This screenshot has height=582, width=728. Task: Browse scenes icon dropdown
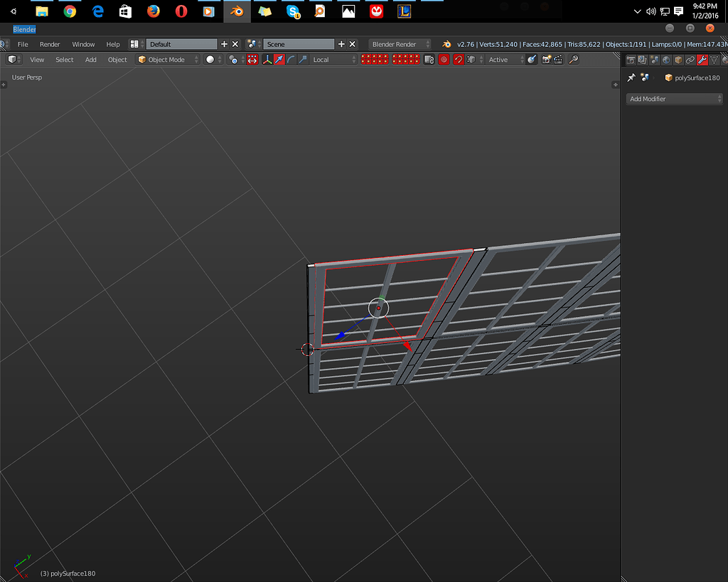(254, 44)
